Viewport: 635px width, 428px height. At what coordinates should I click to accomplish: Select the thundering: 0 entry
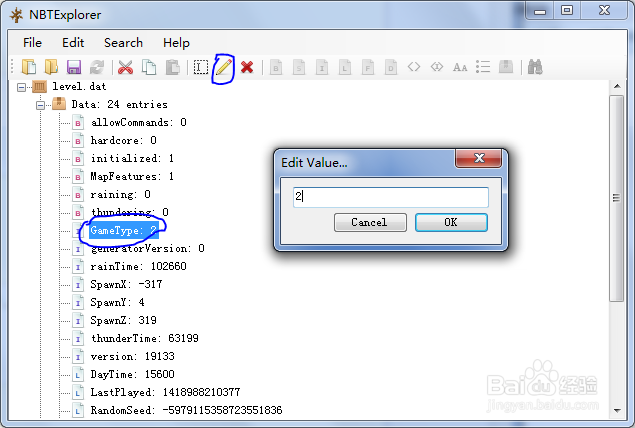point(130,212)
